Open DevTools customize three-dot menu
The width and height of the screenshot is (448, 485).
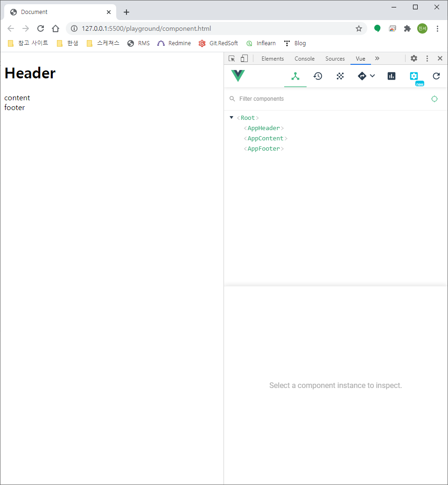(427, 58)
